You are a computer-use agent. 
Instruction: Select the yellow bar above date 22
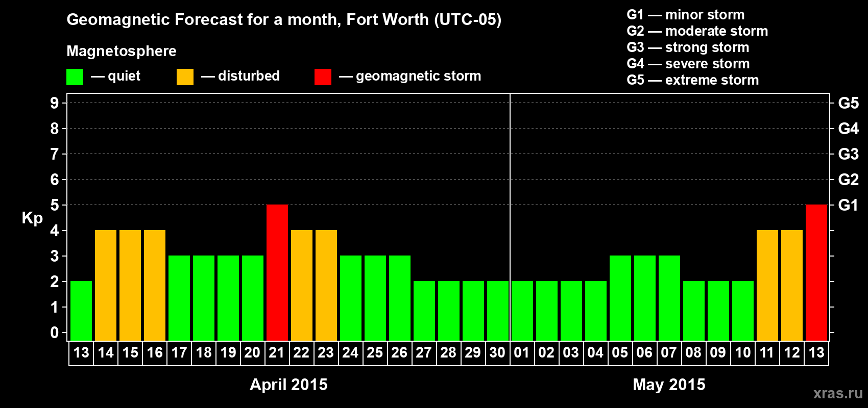302,286
